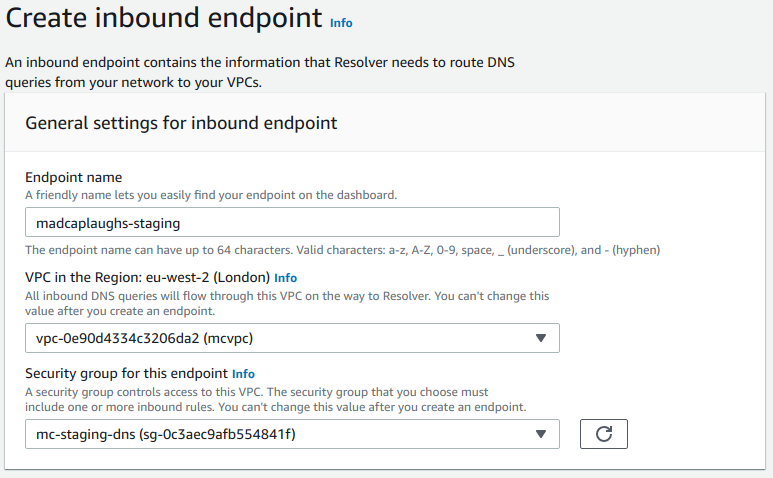Select the madcaplaughs-staging text in name field
The width and height of the screenshot is (773, 478).
[108, 224]
